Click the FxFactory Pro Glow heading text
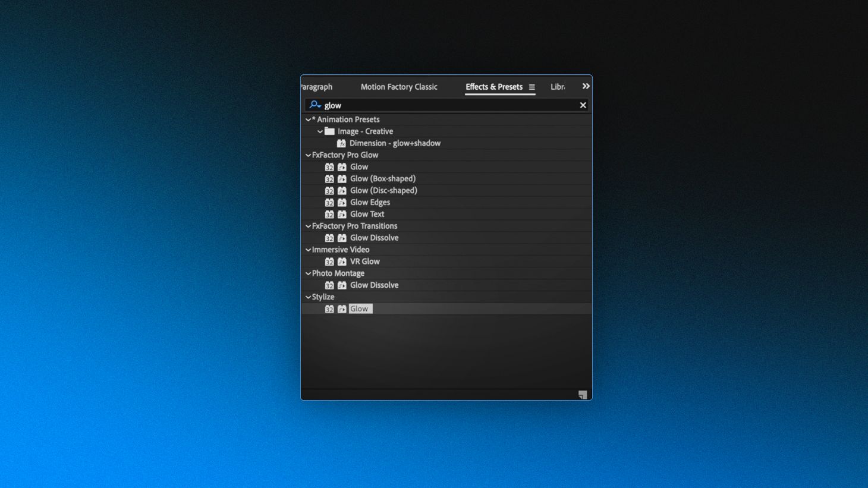 click(345, 155)
